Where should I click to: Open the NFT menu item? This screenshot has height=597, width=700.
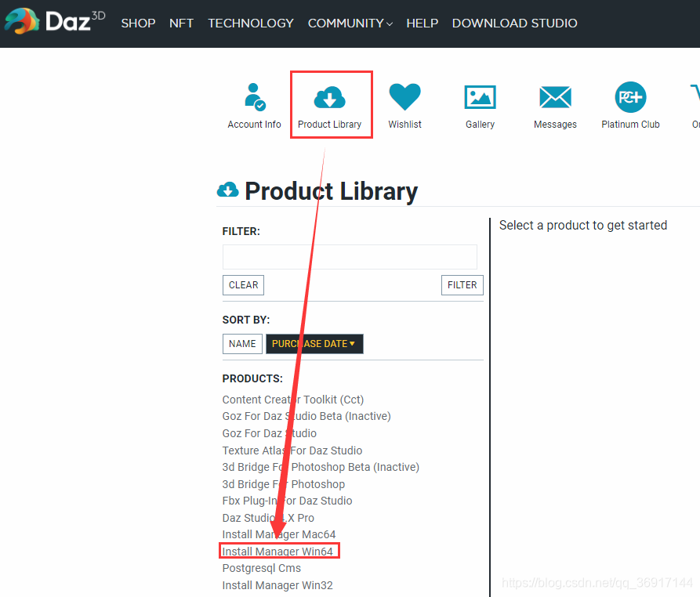[x=181, y=24]
